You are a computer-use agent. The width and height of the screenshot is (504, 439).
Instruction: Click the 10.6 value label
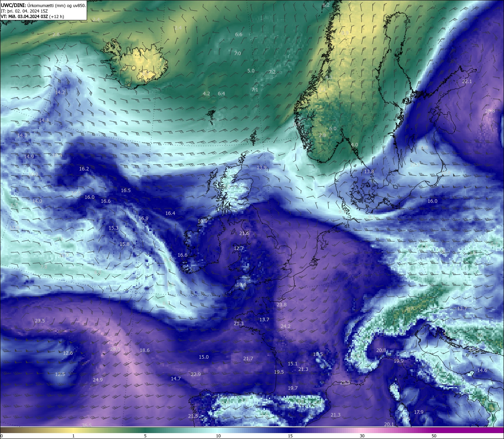pos(241,285)
